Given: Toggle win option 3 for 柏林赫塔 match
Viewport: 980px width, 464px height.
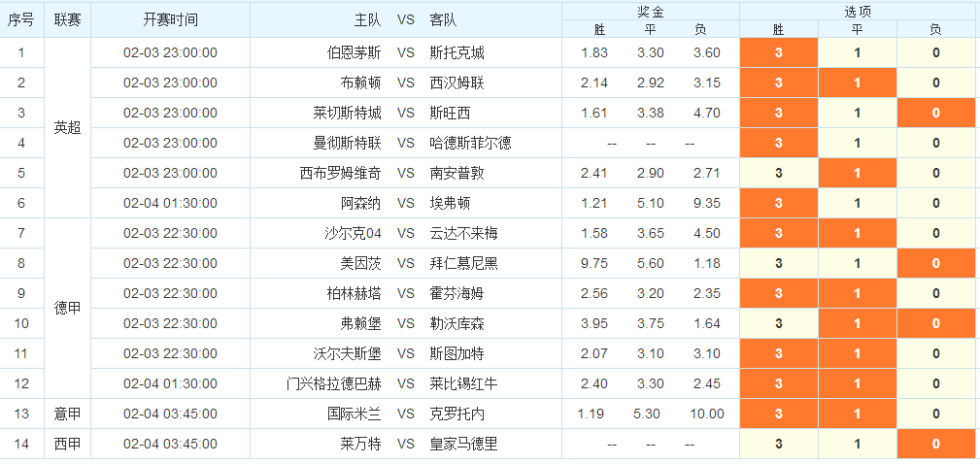Looking at the screenshot, I should pos(779,293).
